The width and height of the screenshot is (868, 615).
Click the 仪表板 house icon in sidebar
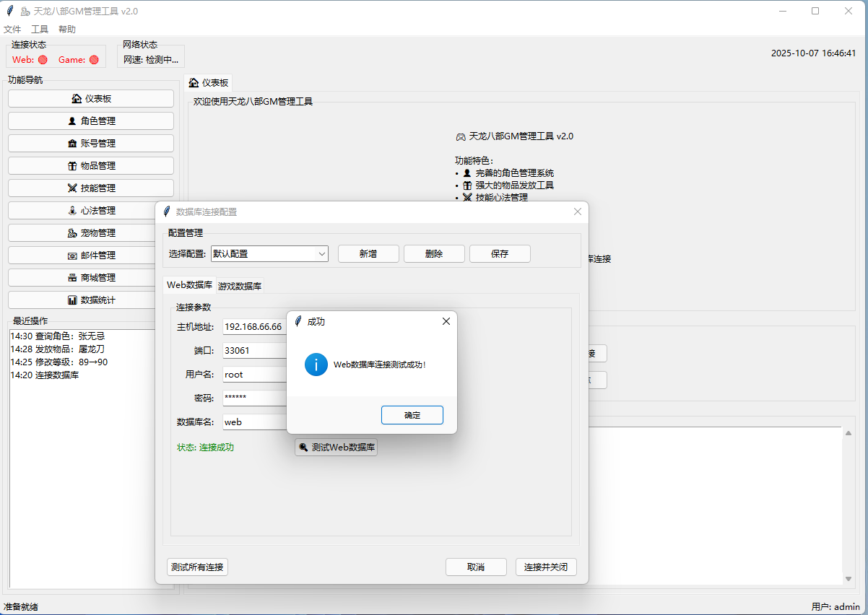click(x=77, y=99)
